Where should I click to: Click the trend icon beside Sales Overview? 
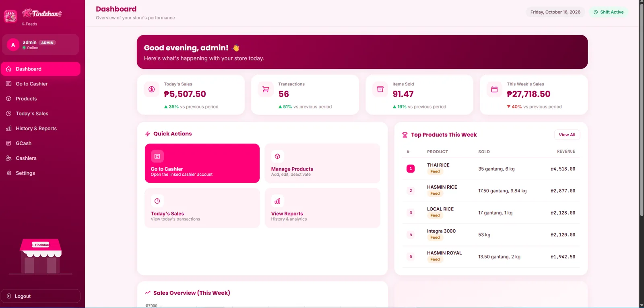click(148, 293)
